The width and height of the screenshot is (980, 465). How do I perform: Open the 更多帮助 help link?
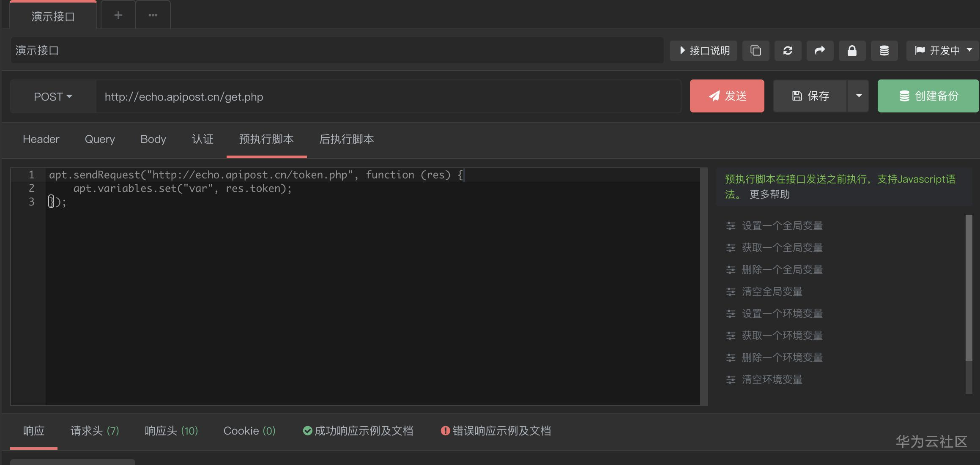click(x=769, y=194)
